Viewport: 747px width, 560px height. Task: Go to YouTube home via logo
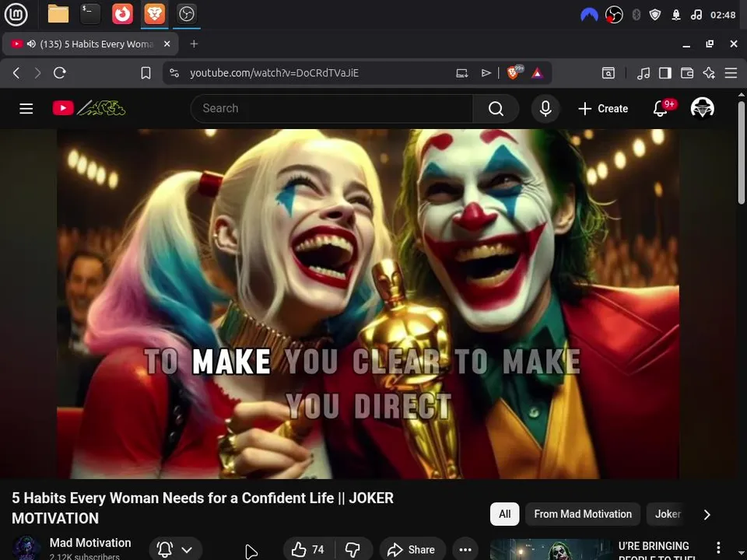89,108
